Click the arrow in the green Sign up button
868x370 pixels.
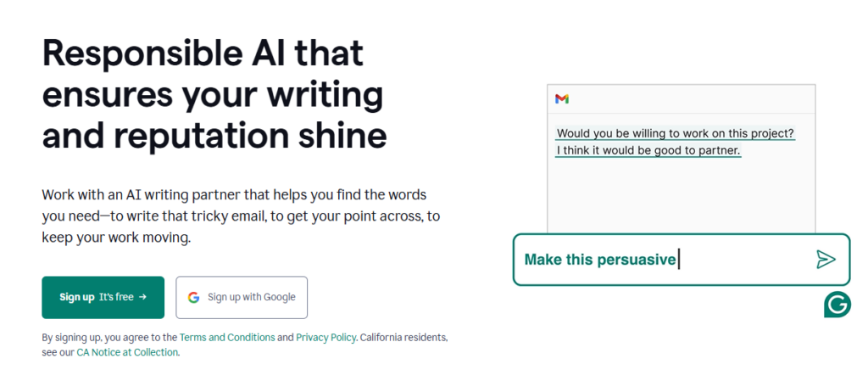click(142, 297)
